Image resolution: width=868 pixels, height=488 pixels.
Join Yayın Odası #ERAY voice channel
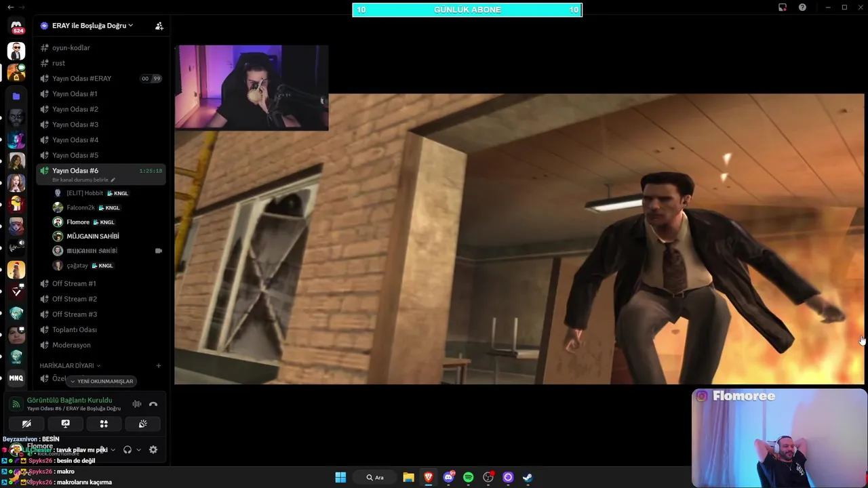tap(102, 79)
